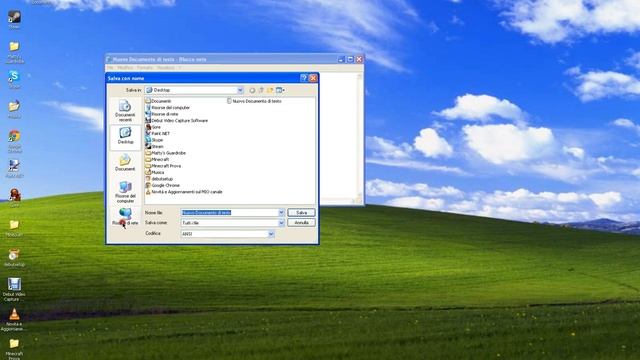Screen dimensions: 640x360
Task: Open Steam desktop icon
Action: point(14,20)
